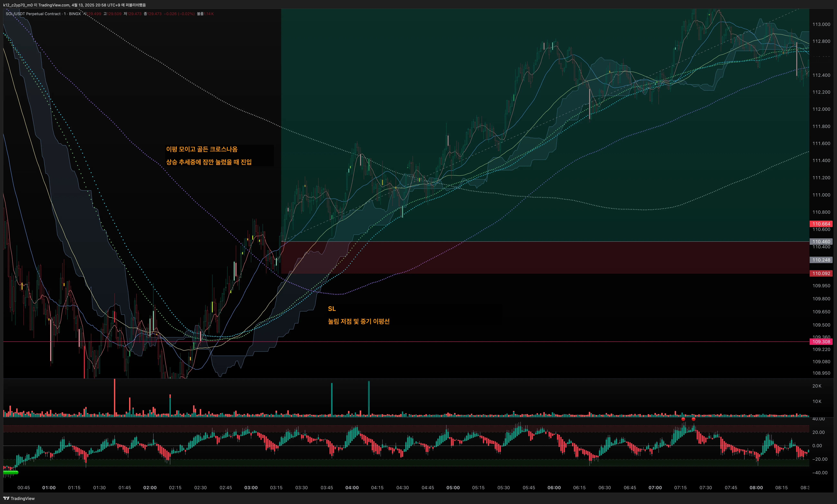The image size is (837, 504).
Task: Click the change value -0.026 (-0.02%)
Action: (x=179, y=14)
